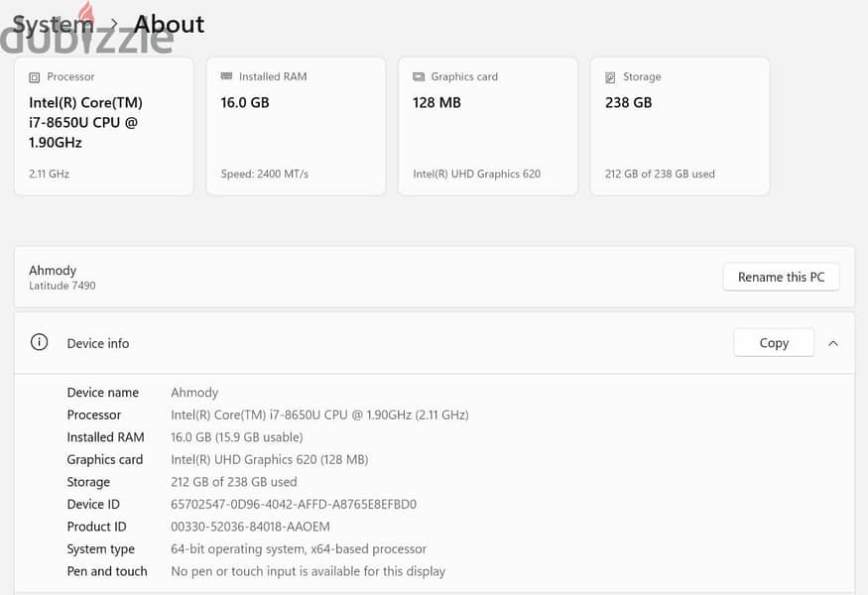The width and height of the screenshot is (868, 595).
Task: Click the 'Device name' label
Action: (102, 393)
